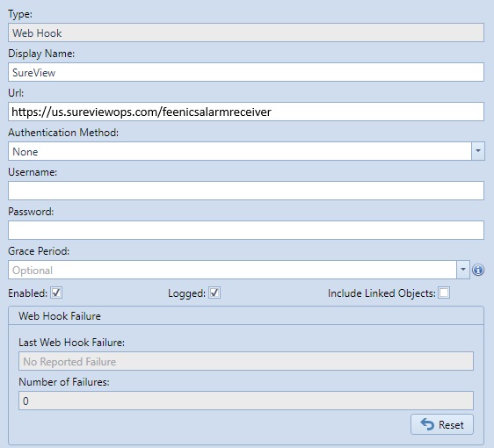
Task: Toggle the Enabled checkbox
Action: (x=56, y=293)
